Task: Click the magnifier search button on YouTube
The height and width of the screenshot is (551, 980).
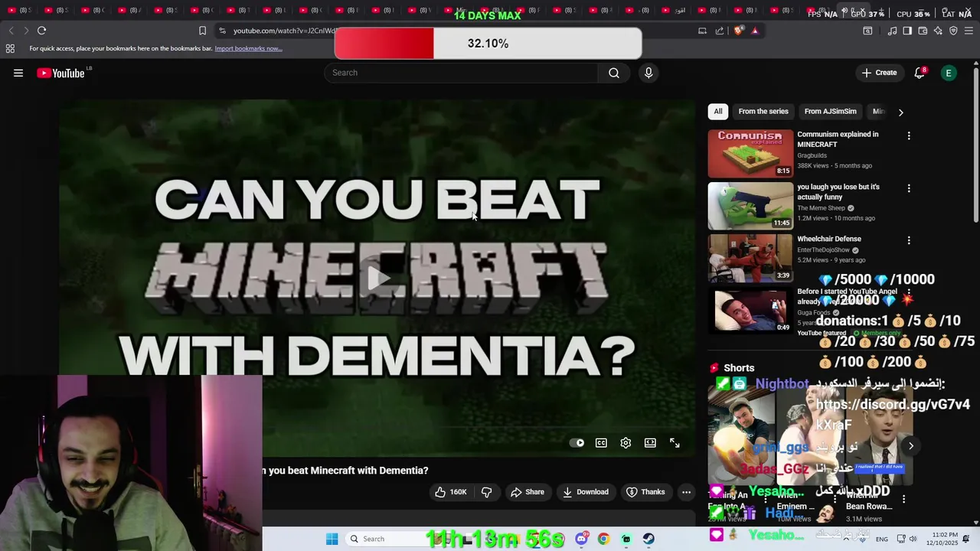Action: (x=614, y=73)
